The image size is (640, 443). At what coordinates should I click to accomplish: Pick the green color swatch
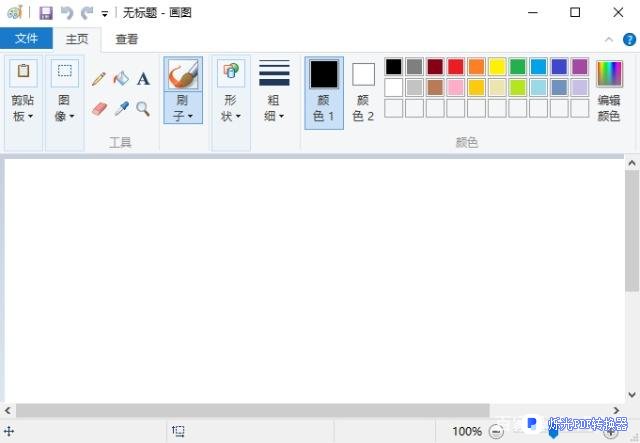518,67
